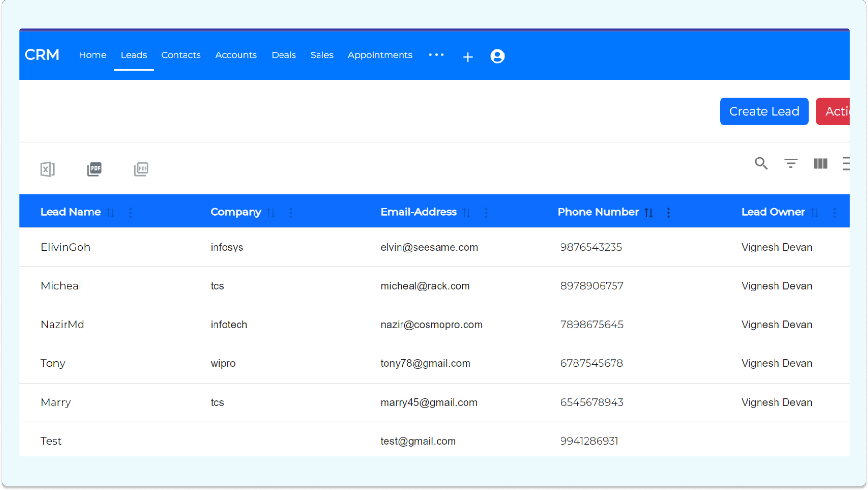Go to the Deals tab

click(283, 55)
